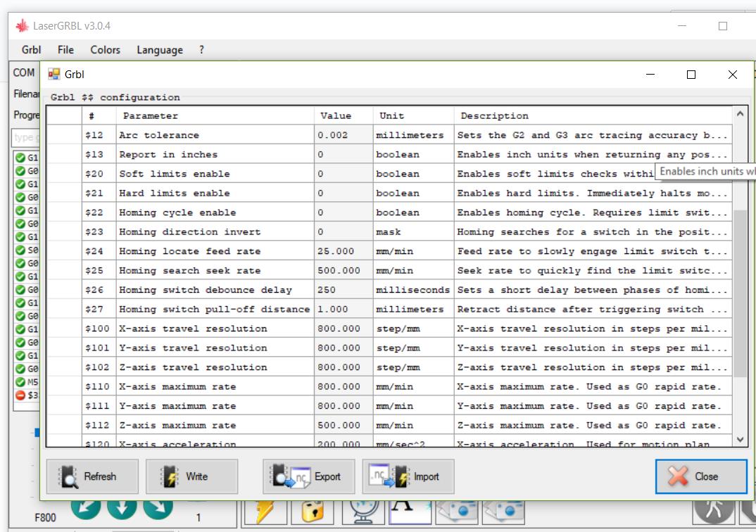This screenshot has height=532, width=756.
Task: Select the Homing switch debounce delay value 250
Action: pyautogui.click(x=344, y=290)
